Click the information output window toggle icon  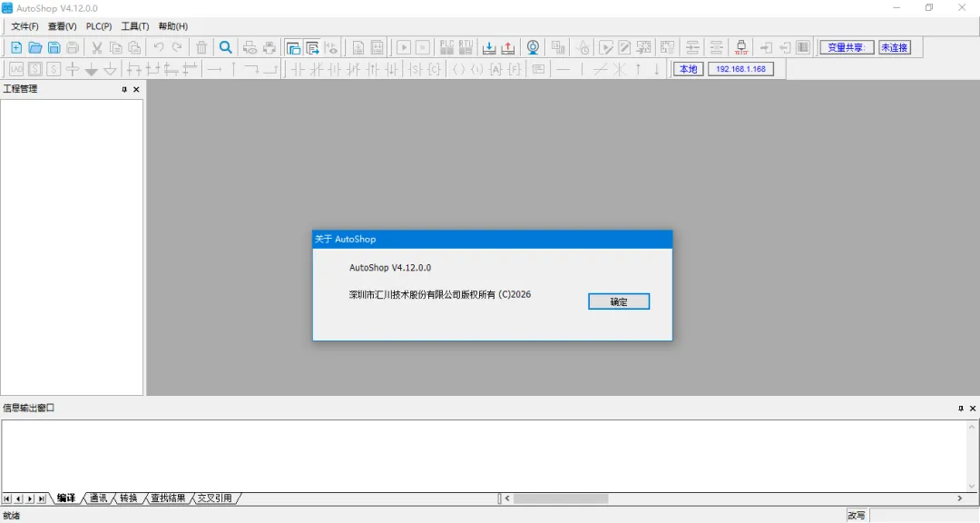click(x=312, y=47)
